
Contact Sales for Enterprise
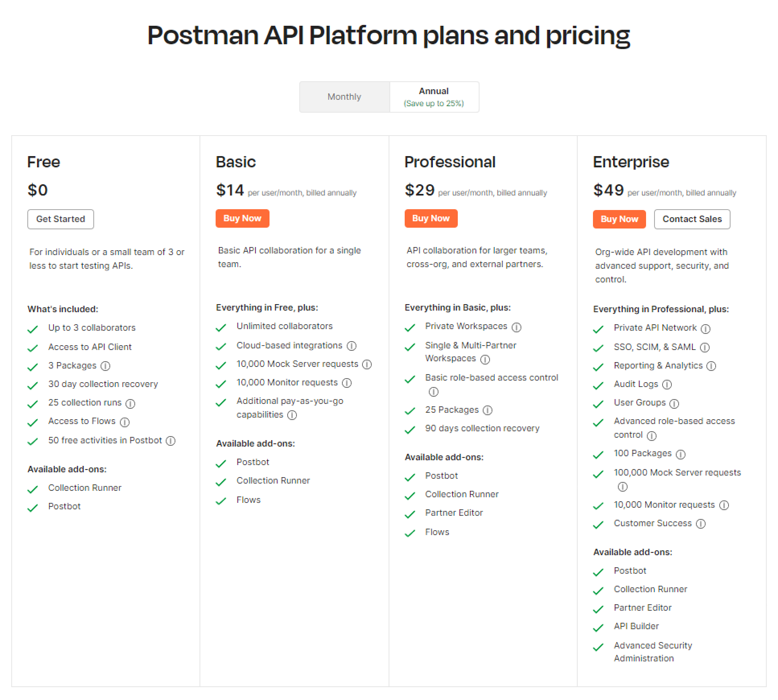[692, 219]
